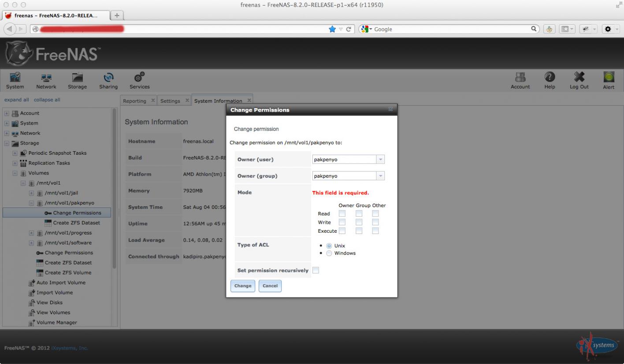The height and width of the screenshot is (364, 624).
Task: Close the Reporting tab
Action: point(153,100)
